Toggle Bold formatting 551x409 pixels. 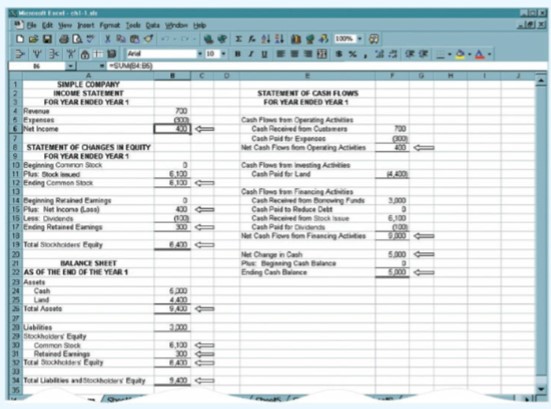click(x=238, y=54)
